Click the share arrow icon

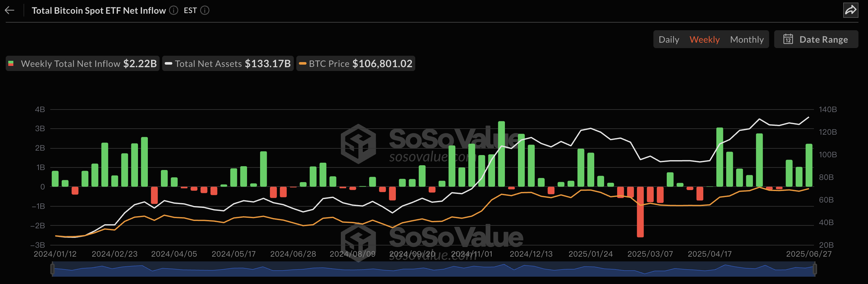click(x=850, y=10)
